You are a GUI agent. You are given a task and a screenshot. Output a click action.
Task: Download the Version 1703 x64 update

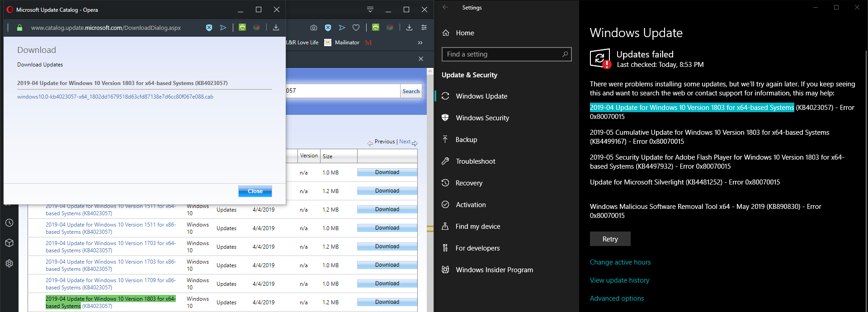click(x=387, y=246)
